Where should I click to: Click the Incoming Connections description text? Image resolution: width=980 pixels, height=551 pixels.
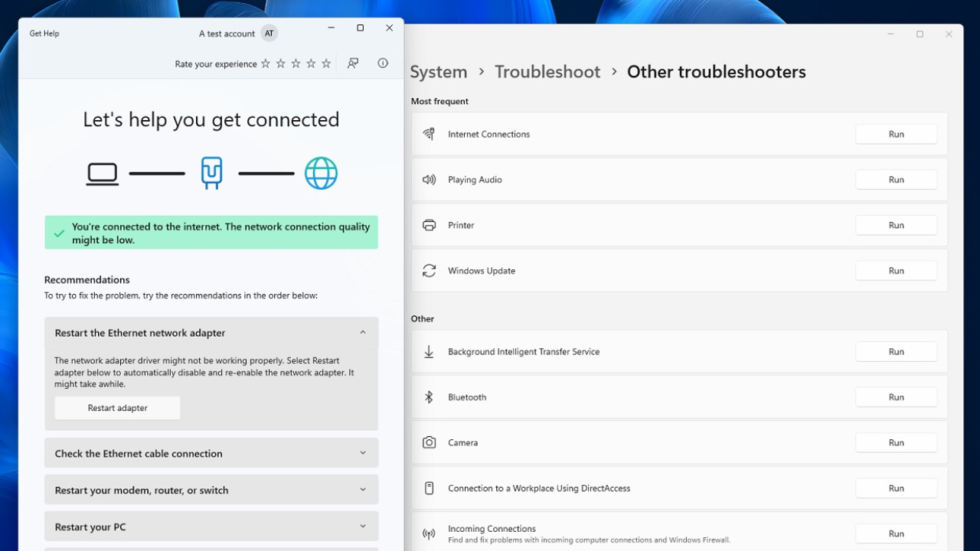[x=589, y=540]
